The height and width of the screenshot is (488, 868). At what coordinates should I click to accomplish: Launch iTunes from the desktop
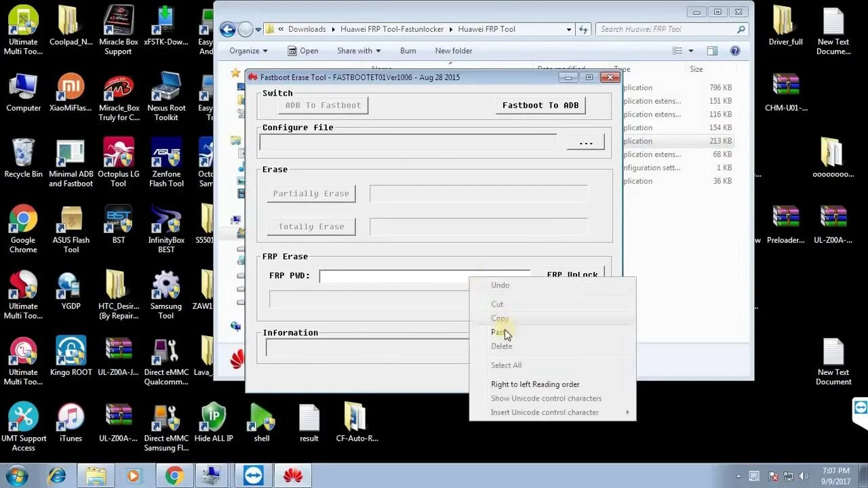point(71,422)
